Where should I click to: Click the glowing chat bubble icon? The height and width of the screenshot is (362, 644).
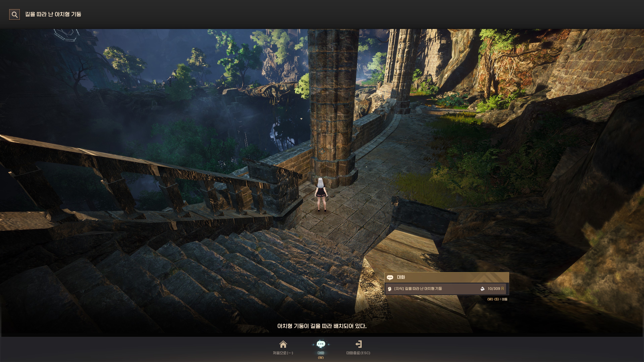point(321,344)
